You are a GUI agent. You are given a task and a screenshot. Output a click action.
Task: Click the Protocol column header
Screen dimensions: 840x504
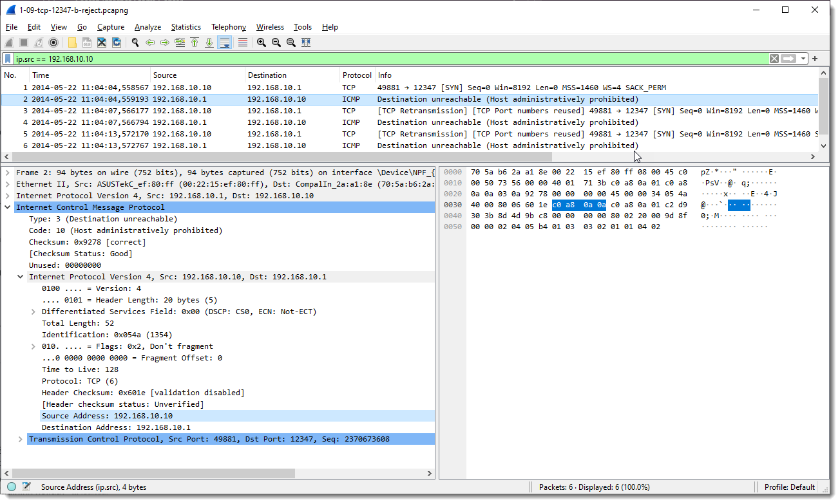[356, 75]
